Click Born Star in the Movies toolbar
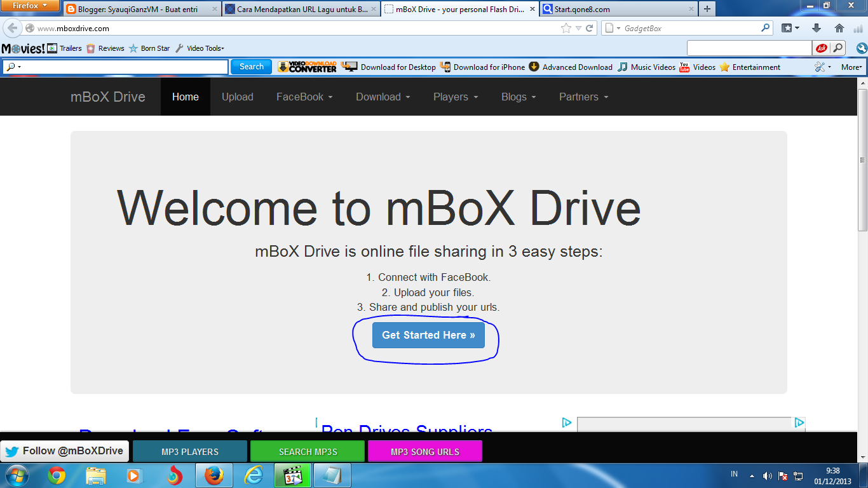The width and height of the screenshot is (868, 488). click(x=149, y=48)
